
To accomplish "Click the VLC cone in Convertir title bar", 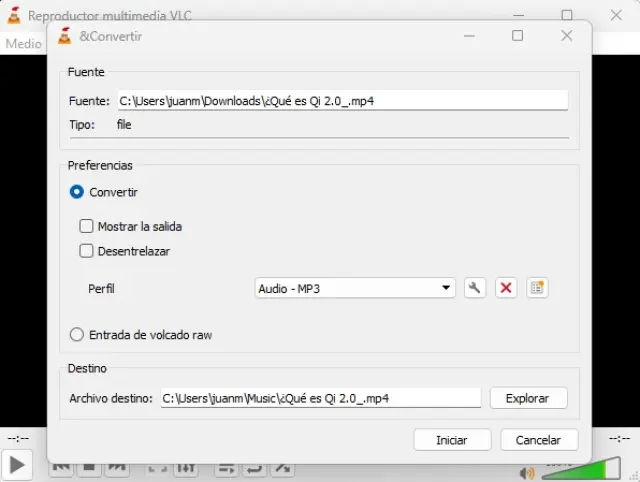I will click(65, 36).
